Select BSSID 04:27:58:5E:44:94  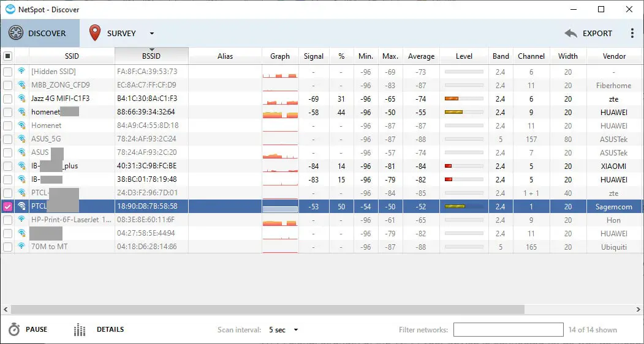tap(146, 234)
